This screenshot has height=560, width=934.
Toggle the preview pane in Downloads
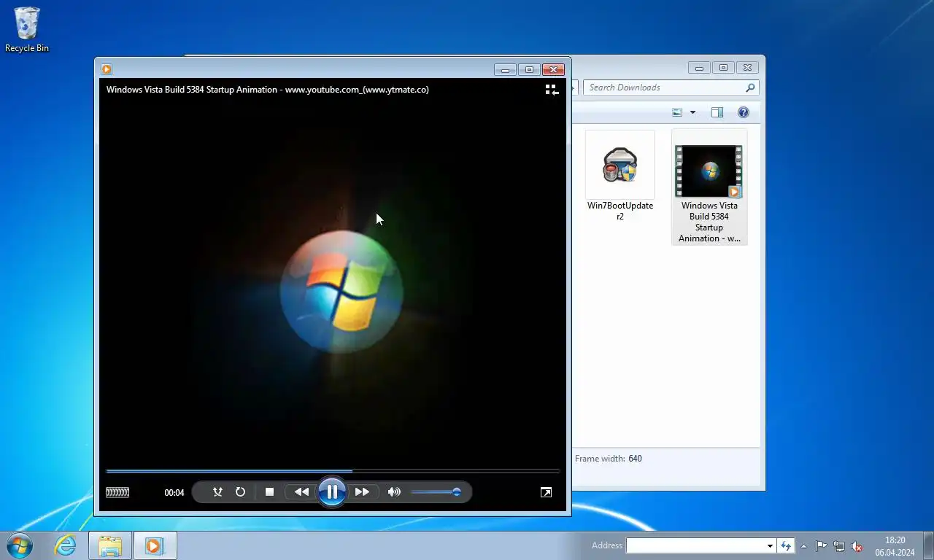[717, 112]
